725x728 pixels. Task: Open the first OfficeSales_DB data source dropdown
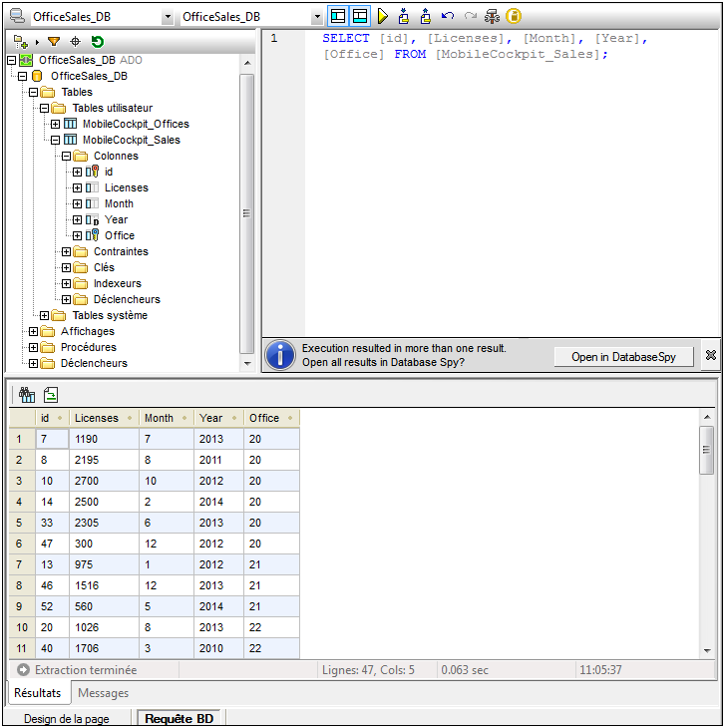[x=167, y=17]
